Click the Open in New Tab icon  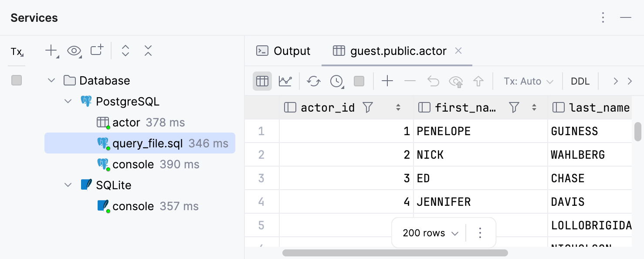click(x=97, y=51)
